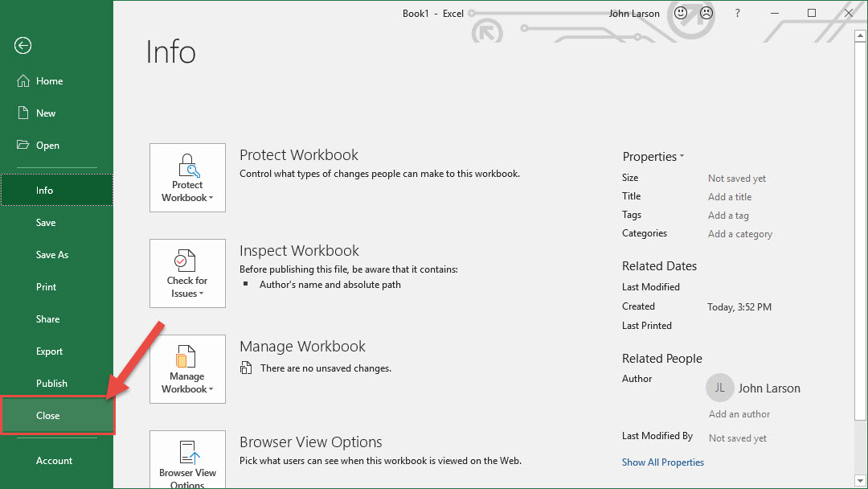This screenshot has height=489, width=868.
Task: Click Show All Properties link
Action: pyautogui.click(x=662, y=462)
